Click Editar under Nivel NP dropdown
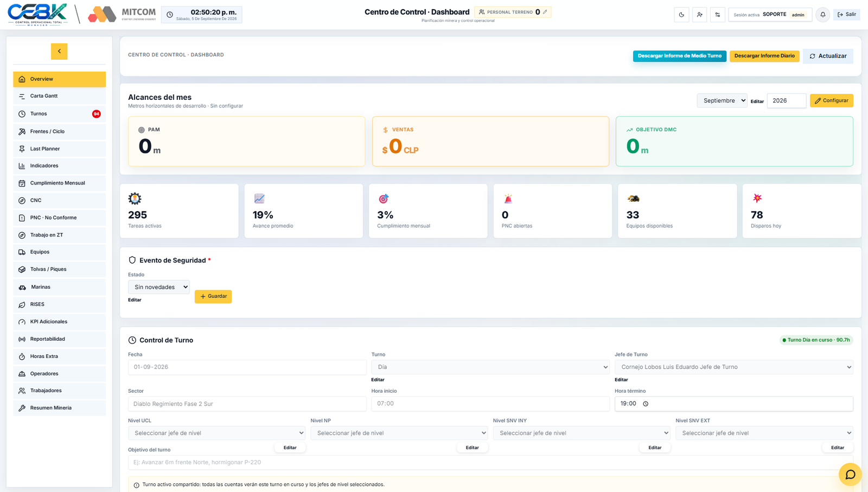This screenshot has width=868, height=492. coord(472,448)
